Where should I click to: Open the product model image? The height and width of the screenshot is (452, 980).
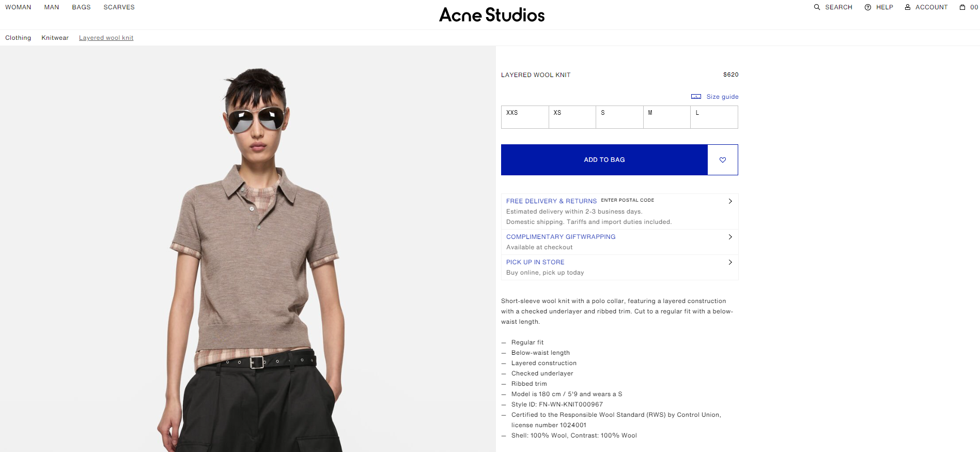248,248
